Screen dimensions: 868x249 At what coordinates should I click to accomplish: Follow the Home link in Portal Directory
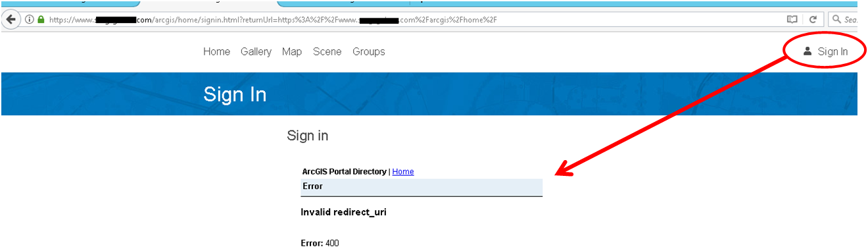coord(403,171)
